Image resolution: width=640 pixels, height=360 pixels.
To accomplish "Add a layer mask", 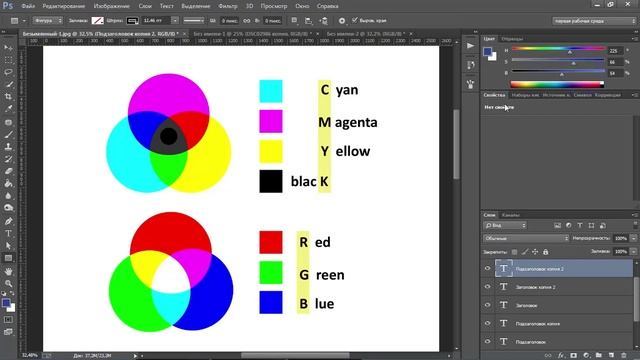I will click(574, 356).
